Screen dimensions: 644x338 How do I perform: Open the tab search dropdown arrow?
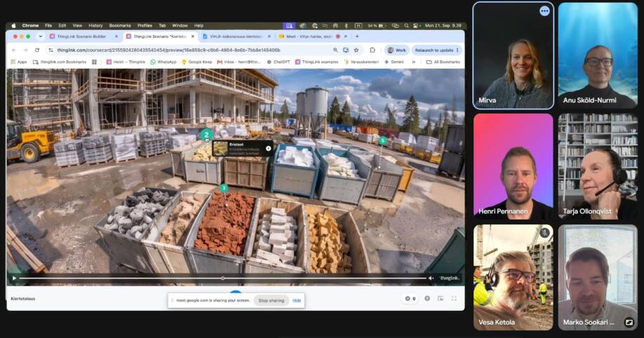[x=40, y=36]
